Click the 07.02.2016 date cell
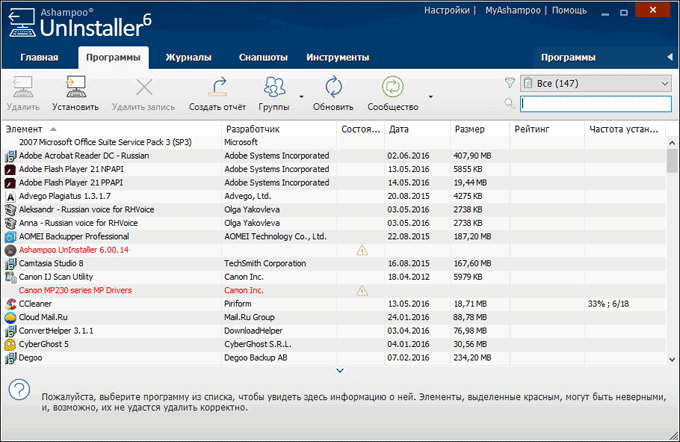The width and height of the screenshot is (680, 442). [x=409, y=358]
